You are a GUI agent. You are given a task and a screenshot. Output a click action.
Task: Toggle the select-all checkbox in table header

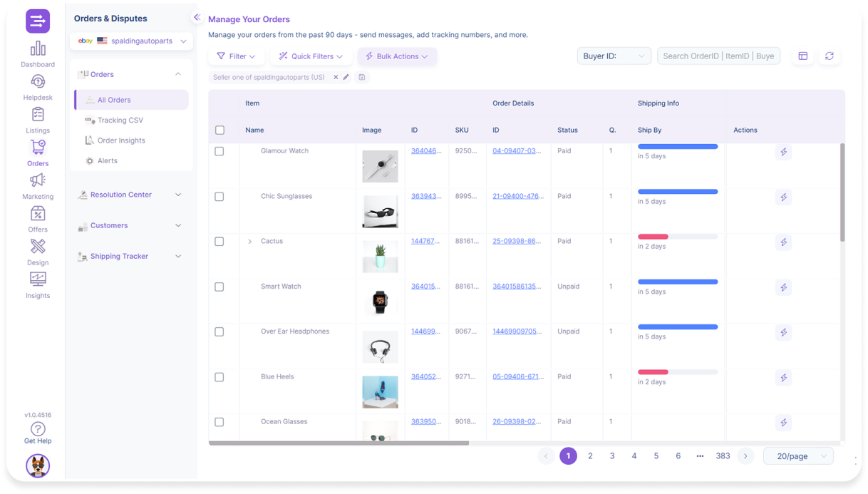point(219,130)
